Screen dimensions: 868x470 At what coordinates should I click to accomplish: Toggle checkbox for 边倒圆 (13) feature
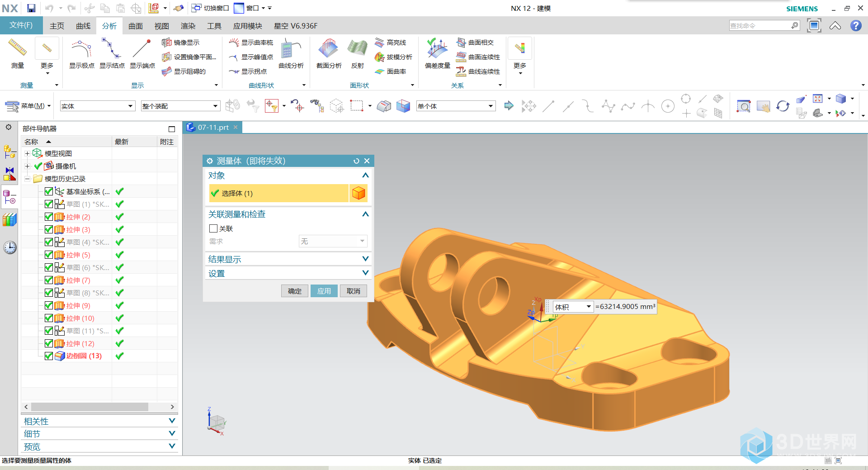click(49, 356)
